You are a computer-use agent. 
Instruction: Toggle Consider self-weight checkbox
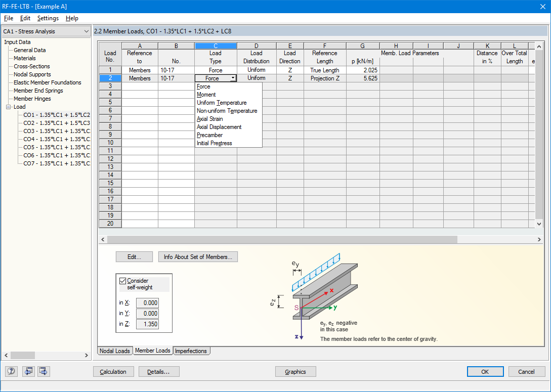pyautogui.click(x=122, y=281)
